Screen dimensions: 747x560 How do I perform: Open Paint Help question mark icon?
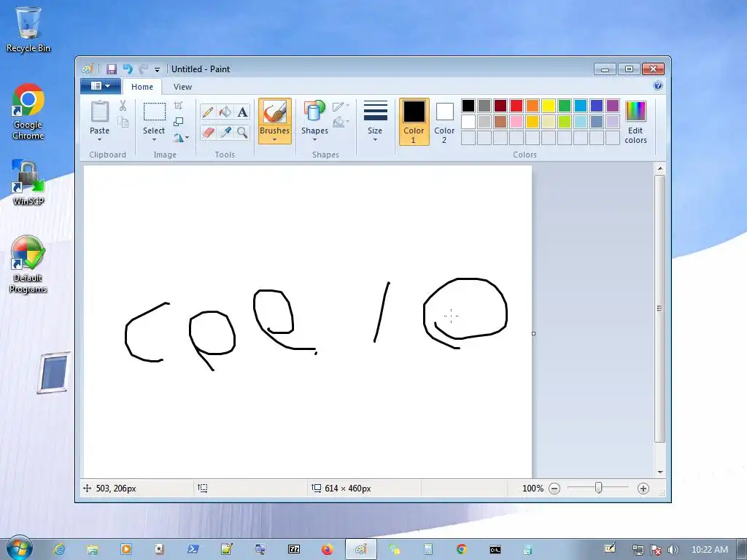(x=658, y=86)
